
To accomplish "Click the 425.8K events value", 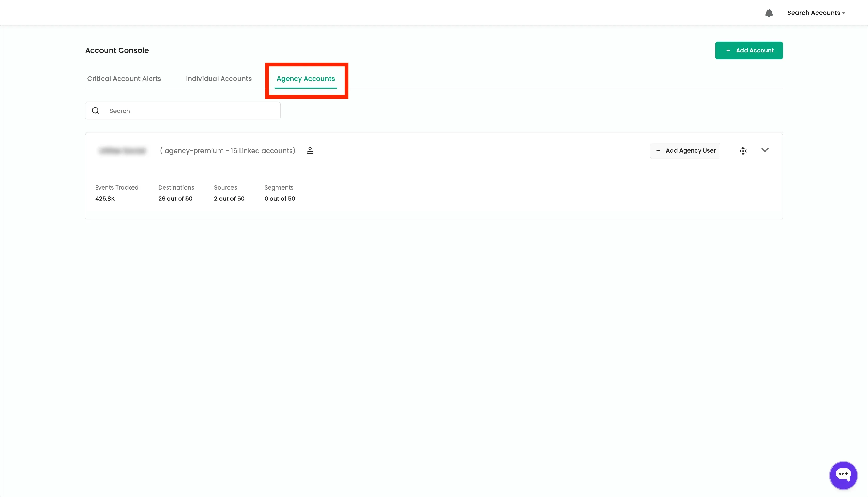I will point(105,199).
